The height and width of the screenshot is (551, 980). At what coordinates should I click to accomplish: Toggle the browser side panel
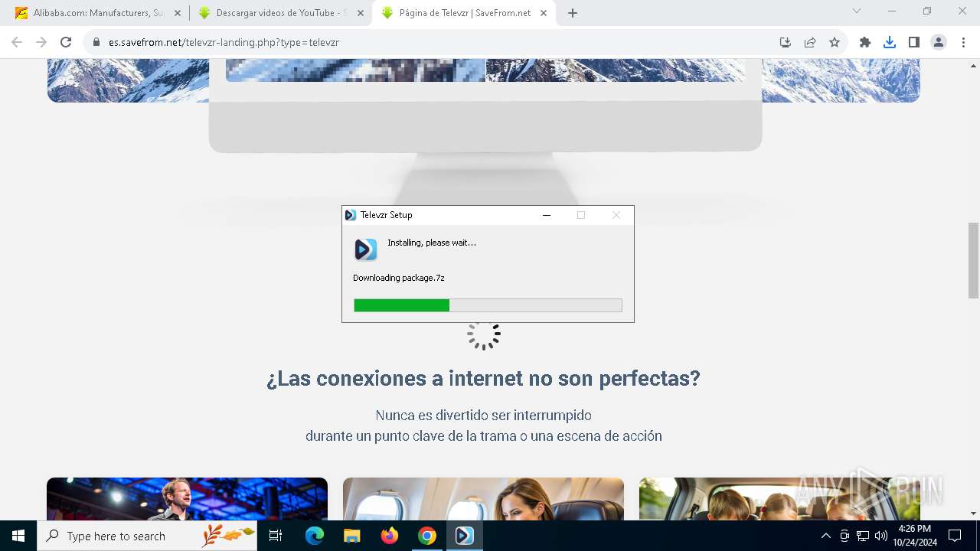(x=914, y=42)
